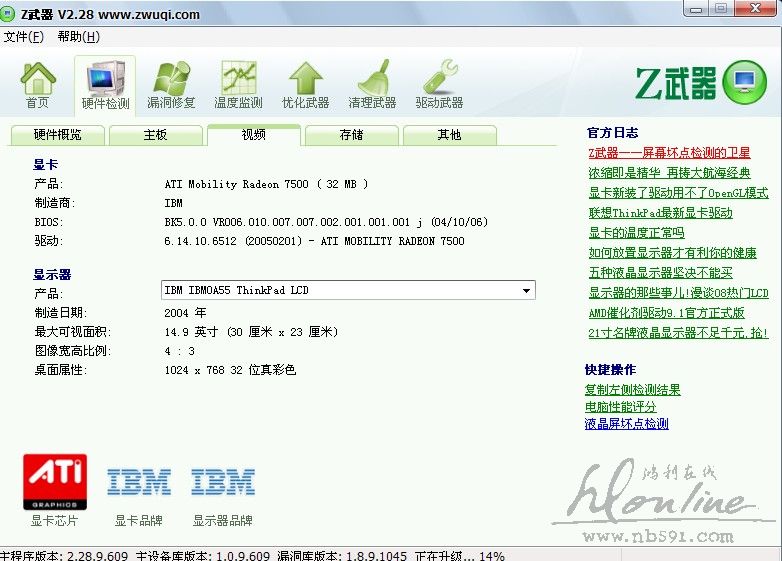Click the 官方日志 heading
This screenshot has width=782, height=561.
pos(612,133)
